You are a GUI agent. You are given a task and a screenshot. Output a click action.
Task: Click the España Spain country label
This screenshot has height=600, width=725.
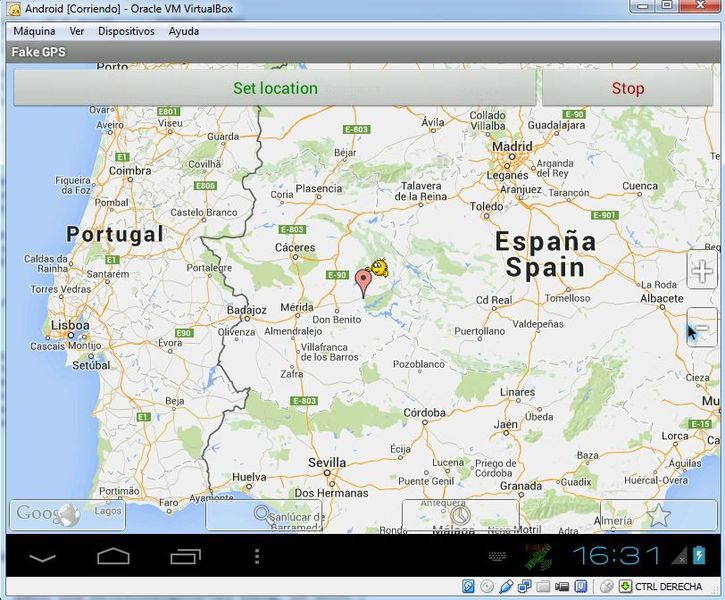545,254
